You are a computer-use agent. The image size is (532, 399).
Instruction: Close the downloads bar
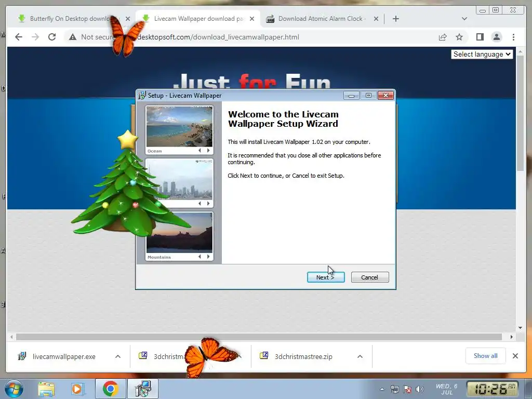click(x=515, y=356)
